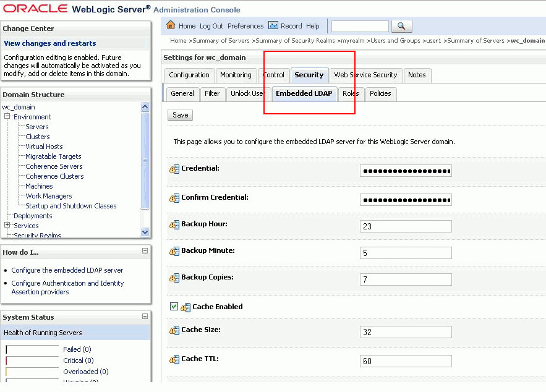Click the magnifying glass search button
This screenshot has width=546, height=392.
click(x=401, y=26)
